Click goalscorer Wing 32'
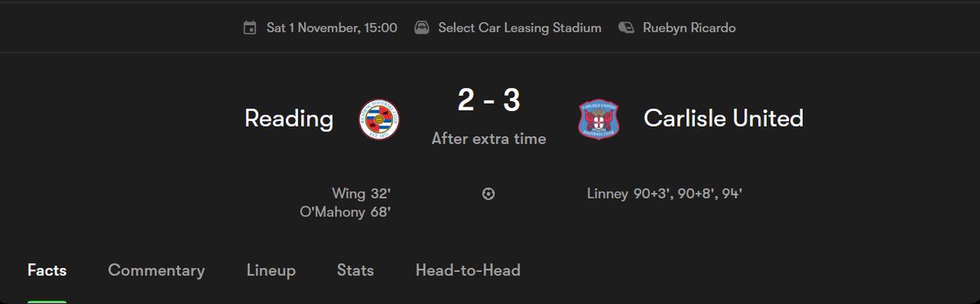Screen dimensions: 980x304 362,194
